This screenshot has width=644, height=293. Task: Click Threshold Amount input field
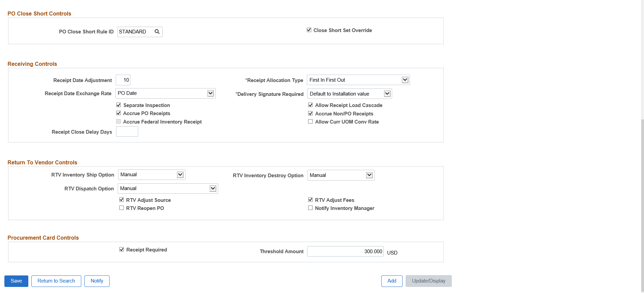345,251
